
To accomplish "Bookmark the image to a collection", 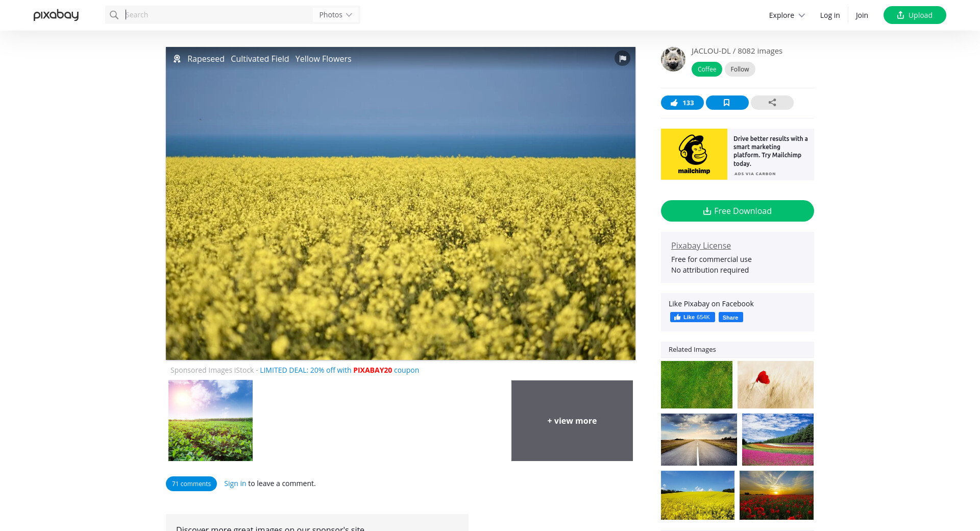I will coord(727,103).
